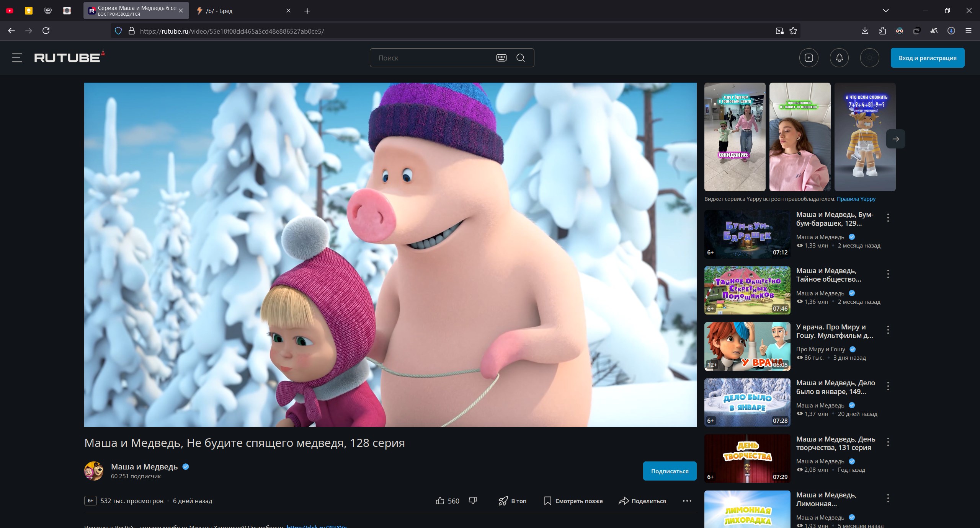Save video with 'Смотреть позже'

coord(573,501)
